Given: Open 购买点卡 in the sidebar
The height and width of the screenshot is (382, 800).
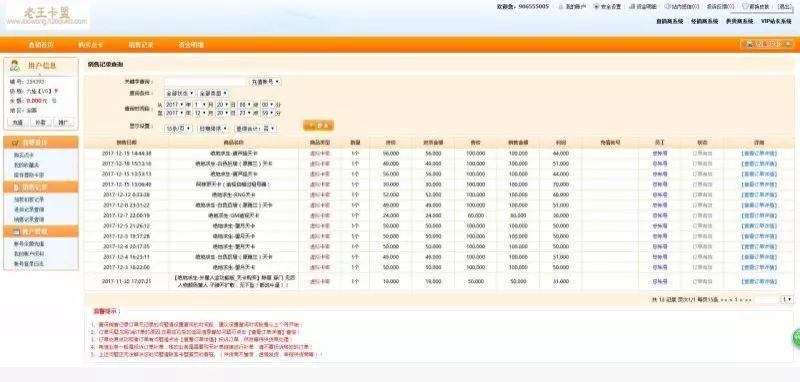Looking at the screenshot, I should [x=24, y=155].
